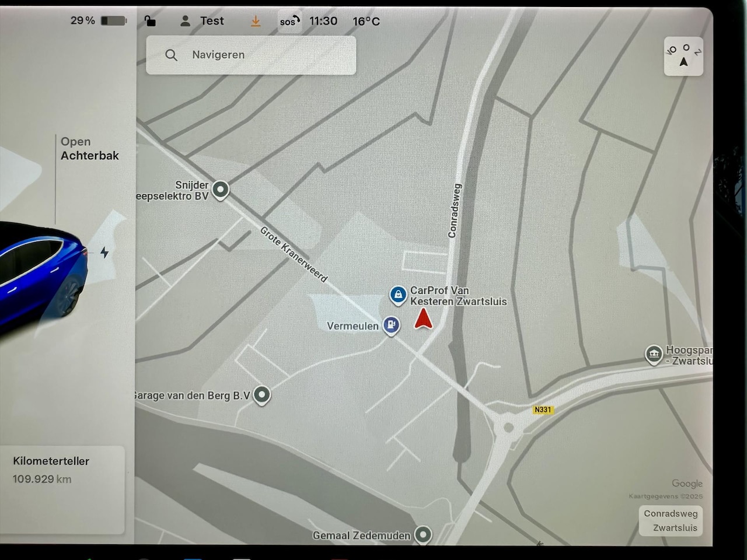The image size is (747, 560).
Task: Tap the Vermeulen charging station marker
Action: pyautogui.click(x=391, y=325)
